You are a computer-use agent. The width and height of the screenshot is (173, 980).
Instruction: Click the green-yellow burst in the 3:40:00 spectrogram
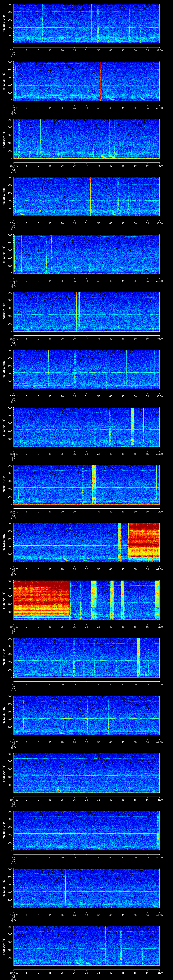[119, 542]
